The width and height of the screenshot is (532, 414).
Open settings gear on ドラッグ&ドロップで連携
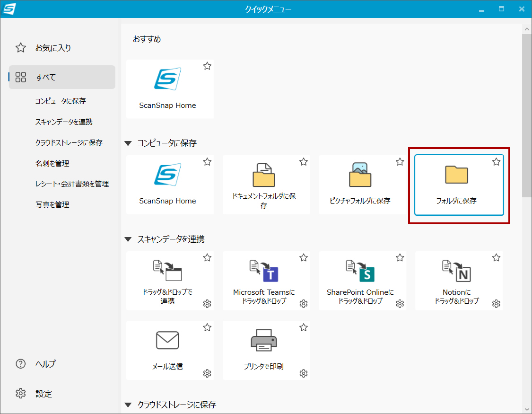click(207, 304)
